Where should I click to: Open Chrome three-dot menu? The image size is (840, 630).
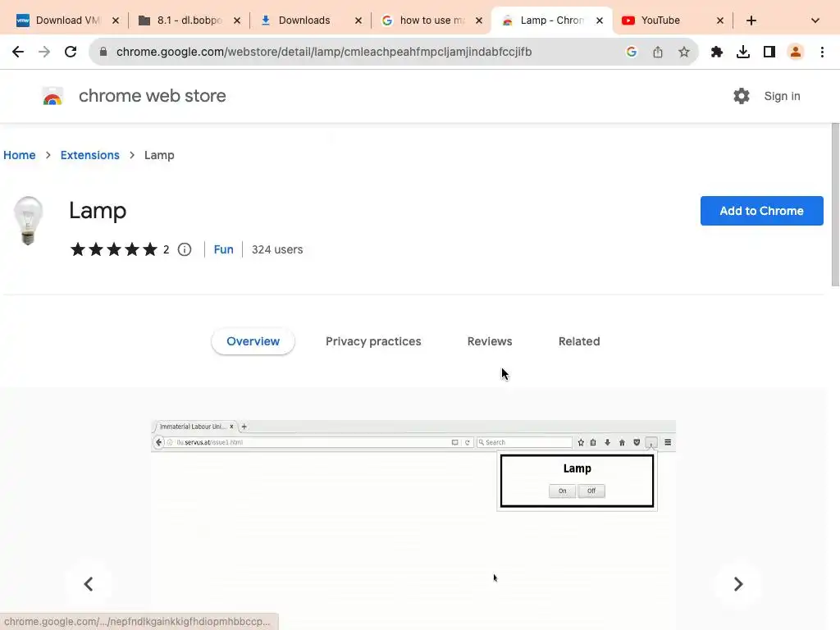[822, 52]
